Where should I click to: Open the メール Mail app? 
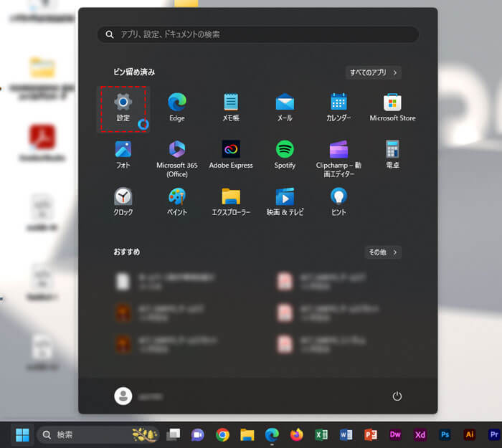click(x=285, y=108)
